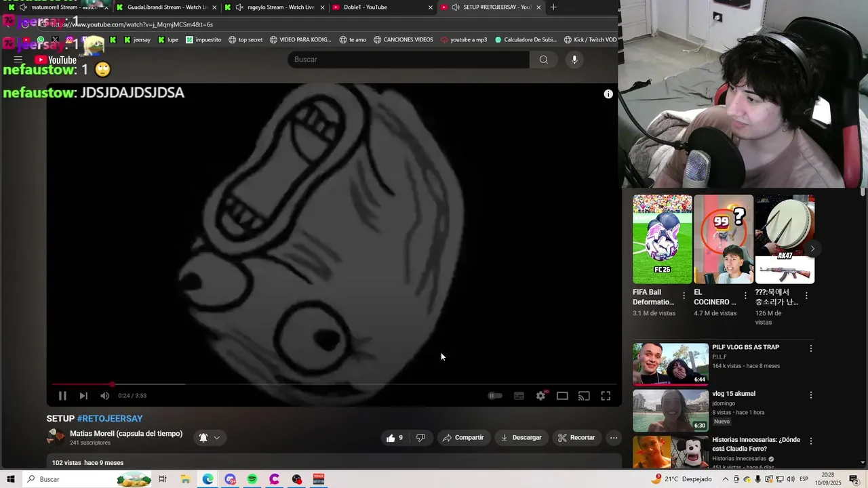The width and height of the screenshot is (868, 488).
Task: Switch to theater mode
Action: click(x=562, y=396)
